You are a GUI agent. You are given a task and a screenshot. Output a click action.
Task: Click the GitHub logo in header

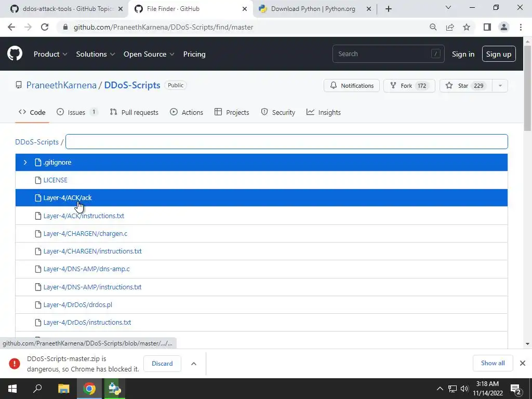(15, 54)
